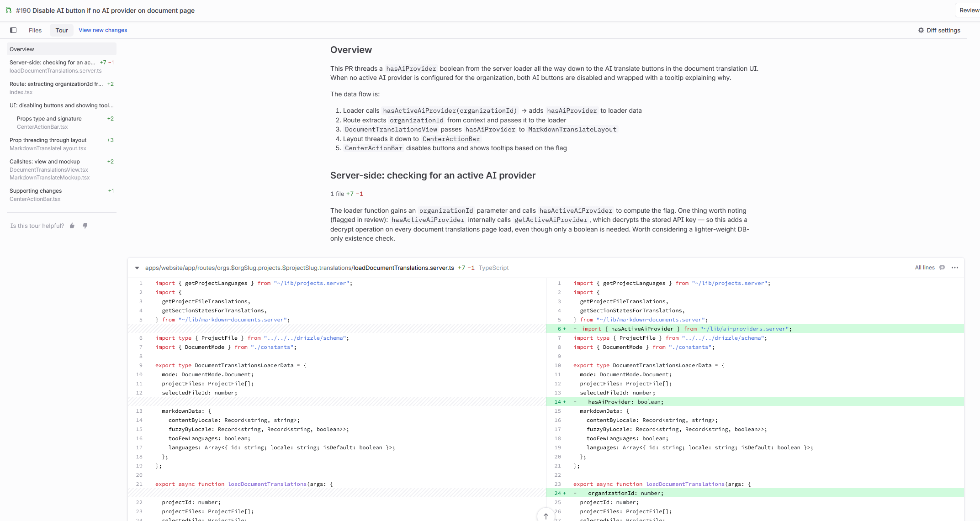Click the Review button

(x=969, y=10)
